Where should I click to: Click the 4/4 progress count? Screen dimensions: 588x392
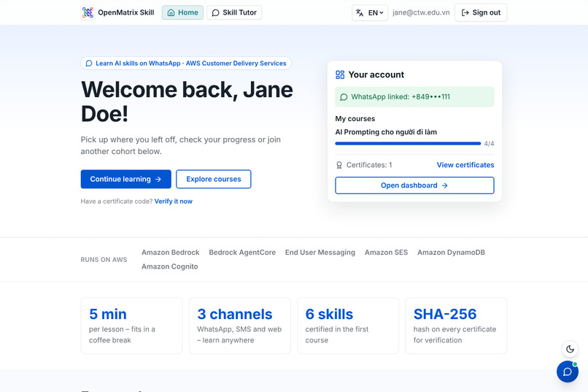(x=489, y=144)
